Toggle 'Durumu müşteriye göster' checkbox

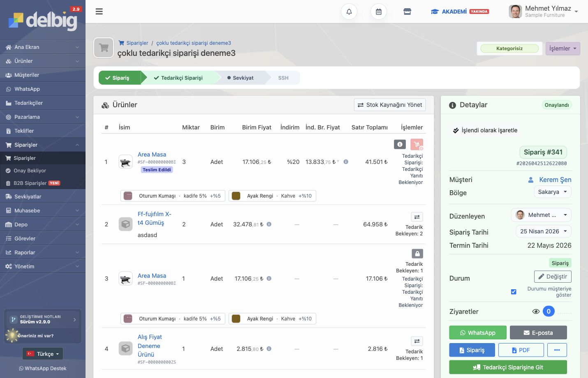click(x=514, y=292)
